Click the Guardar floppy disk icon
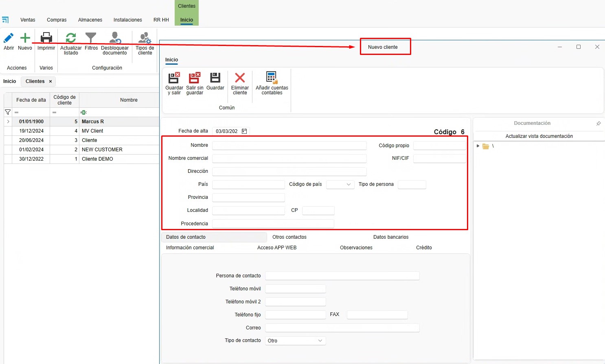 215,78
